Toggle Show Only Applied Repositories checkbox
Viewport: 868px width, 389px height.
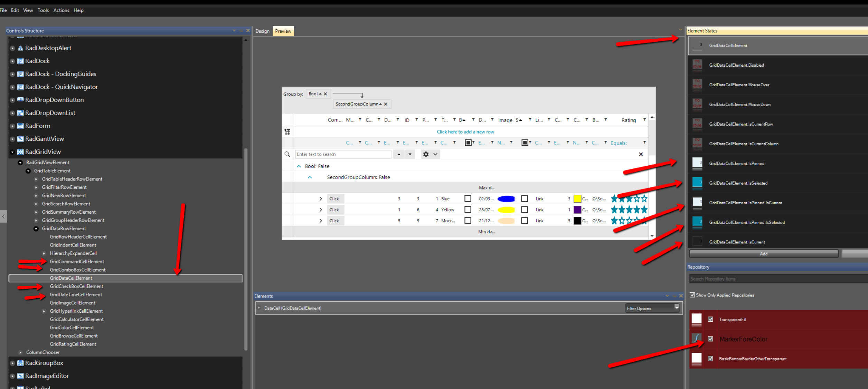point(692,295)
